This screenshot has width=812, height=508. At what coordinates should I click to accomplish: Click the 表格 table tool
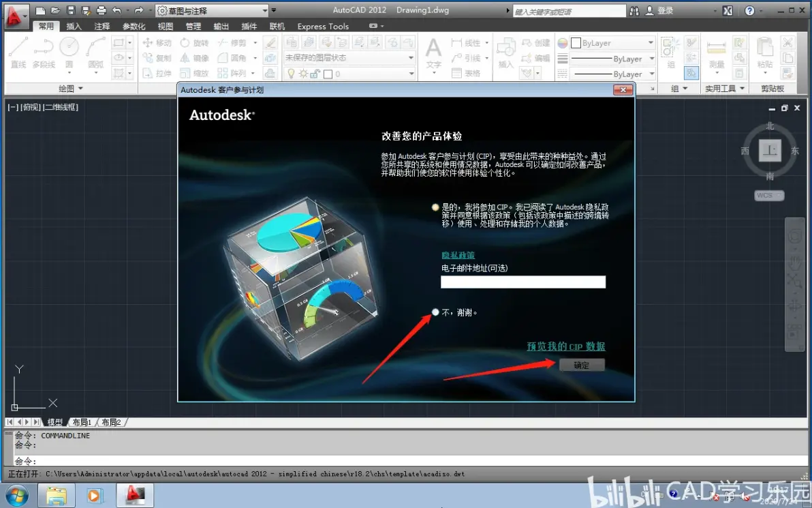tap(466, 73)
